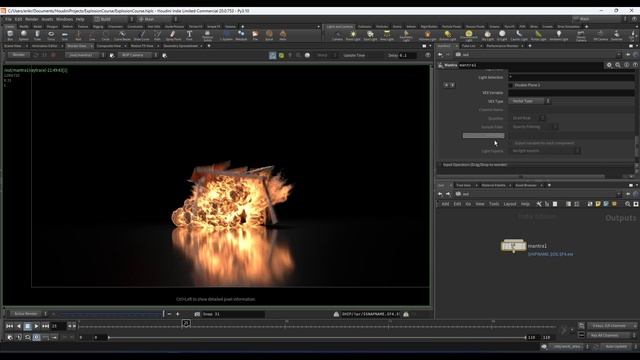Viewport: 640px width, 360px height.
Task: Click the global animation range slider
Action: click(x=316, y=338)
